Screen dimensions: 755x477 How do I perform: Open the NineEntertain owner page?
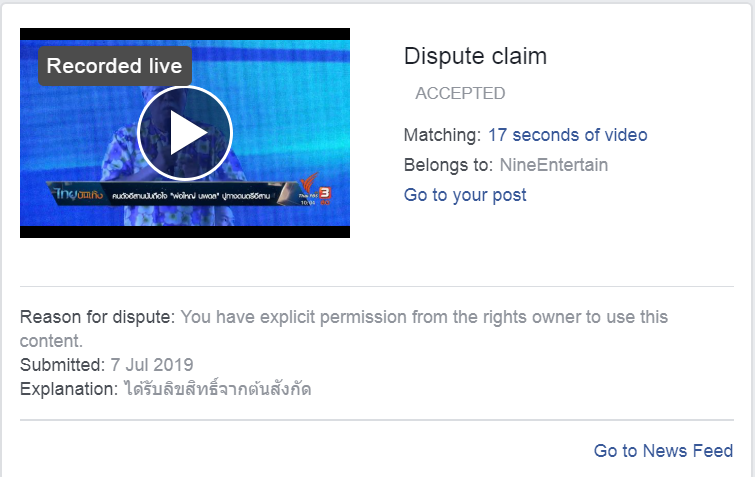click(x=554, y=165)
